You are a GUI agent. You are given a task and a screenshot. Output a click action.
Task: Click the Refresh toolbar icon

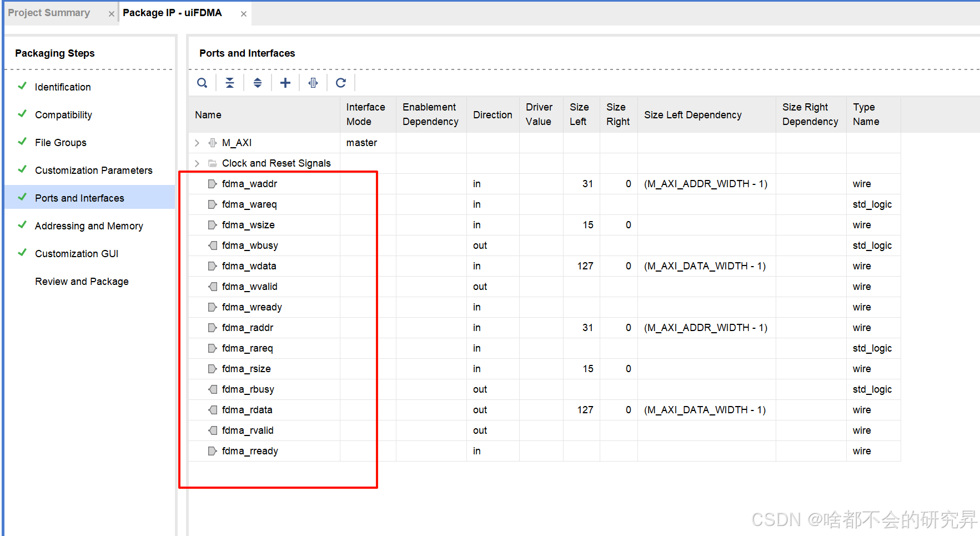pyautogui.click(x=341, y=83)
